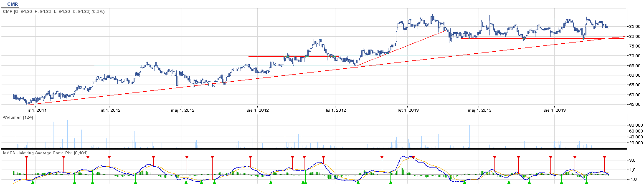Click the 70,00 price axis label
Viewport: 644px width, 185px height.
coord(636,56)
